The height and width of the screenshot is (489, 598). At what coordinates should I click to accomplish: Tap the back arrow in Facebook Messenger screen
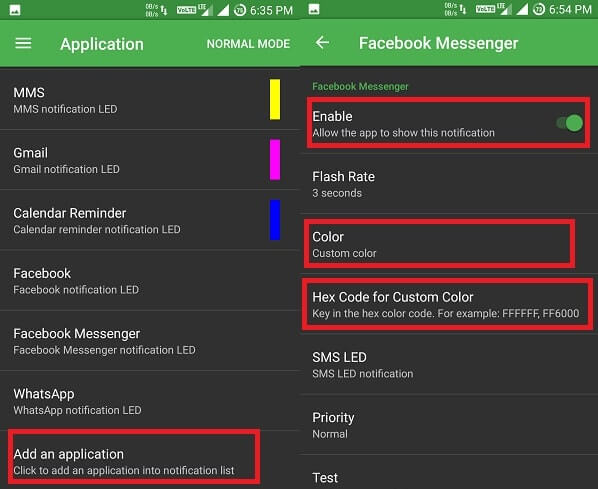tap(322, 42)
